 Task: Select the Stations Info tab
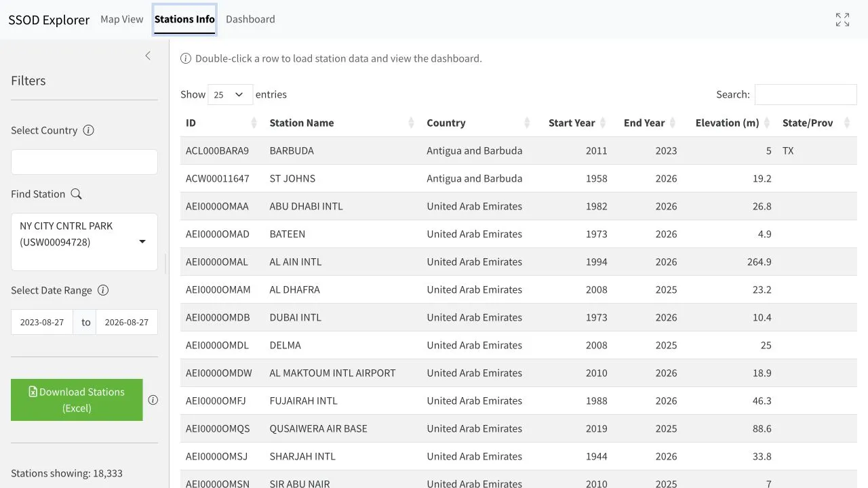184,19
